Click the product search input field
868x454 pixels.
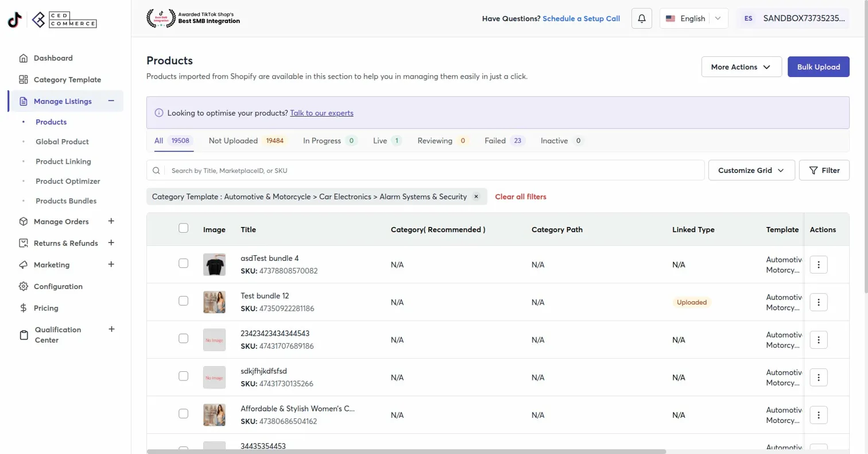(433, 171)
